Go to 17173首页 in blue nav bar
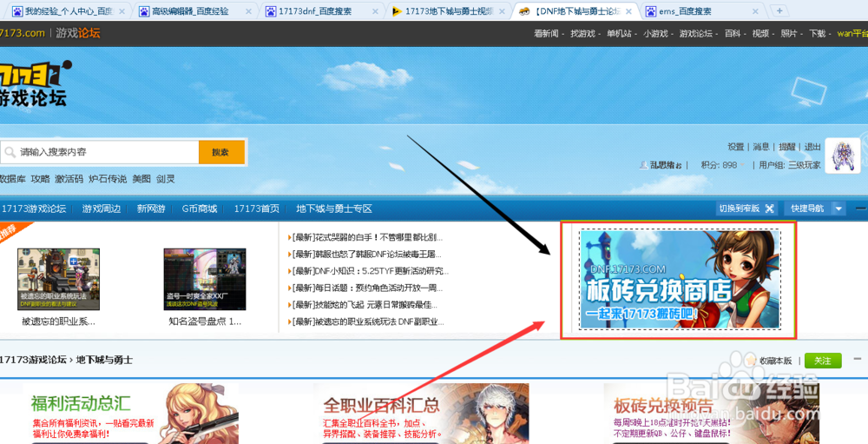Screen dimensions: 868x444 click(x=256, y=209)
